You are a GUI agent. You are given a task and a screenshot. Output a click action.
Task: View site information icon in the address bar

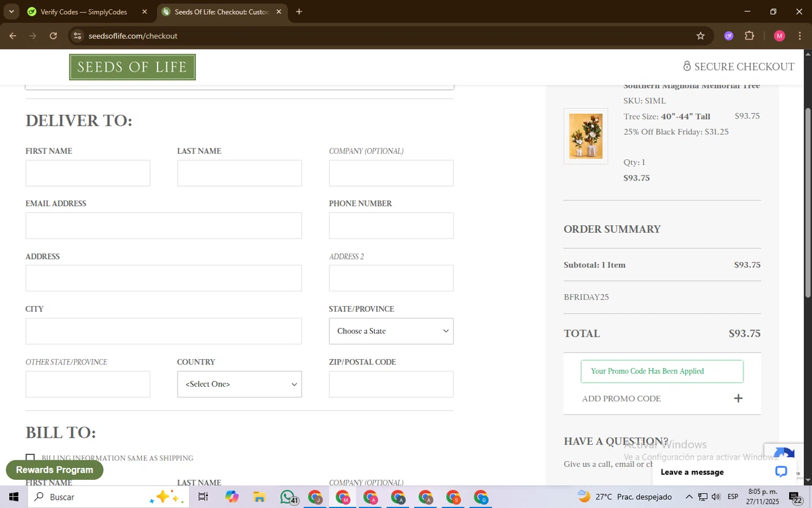77,36
